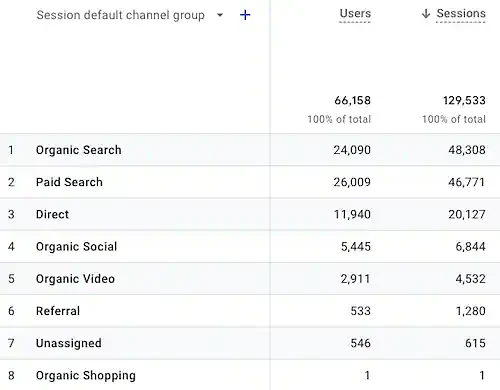Open the Session default channel group dropdown arrow
Viewport: 500px width, 390px height.
[x=220, y=15]
